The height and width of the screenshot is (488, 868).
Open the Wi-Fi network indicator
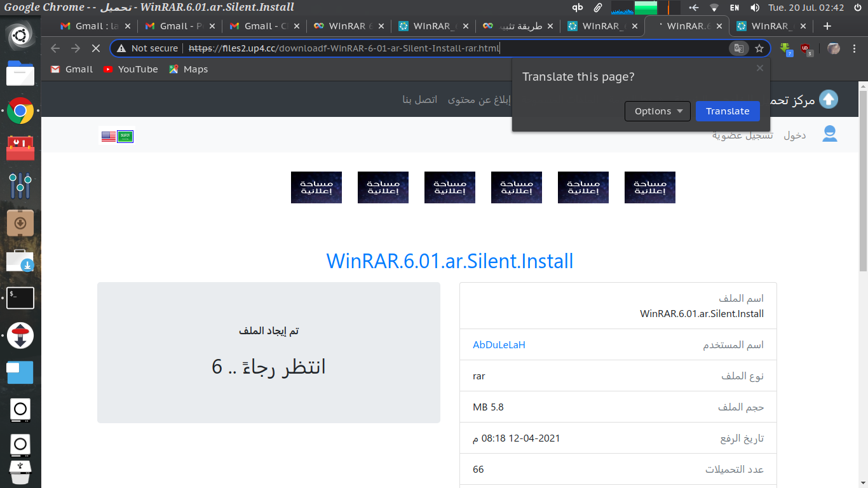(x=714, y=8)
